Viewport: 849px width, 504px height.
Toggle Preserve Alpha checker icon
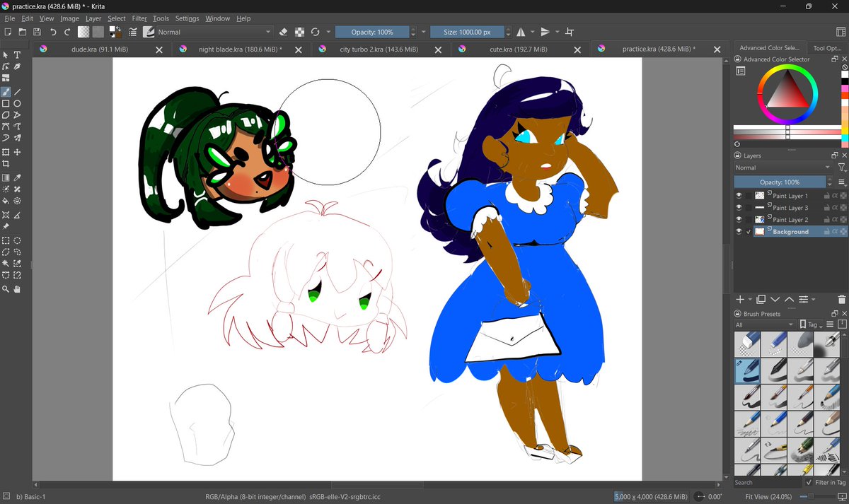click(300, 32)
